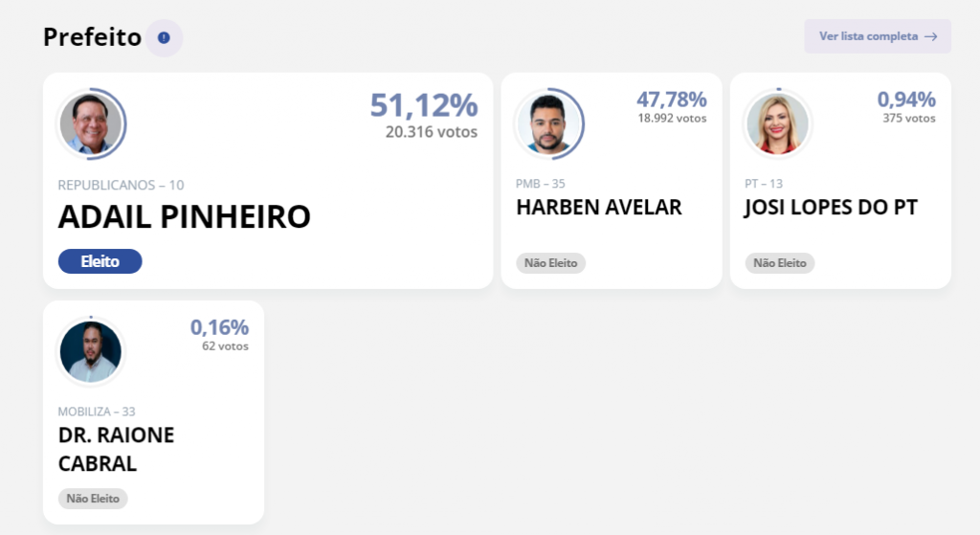This screenshot has height=535, width=980.
Task: Click Josi Lopes do PT's photo
Action: pyautogui.click(x=777, y=124)
